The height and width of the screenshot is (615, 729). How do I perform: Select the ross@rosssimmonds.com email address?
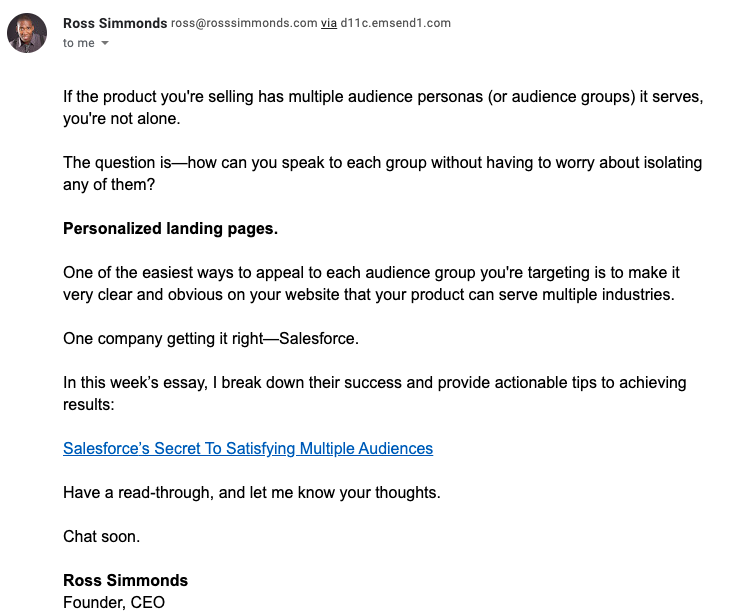pos(244,23)
